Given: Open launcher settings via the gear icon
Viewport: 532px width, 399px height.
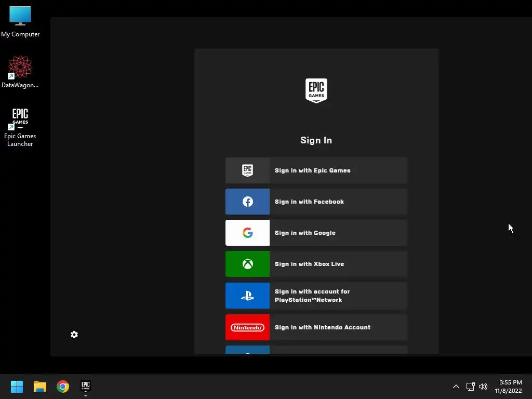Looking at the screenshot, I should 74,335.
